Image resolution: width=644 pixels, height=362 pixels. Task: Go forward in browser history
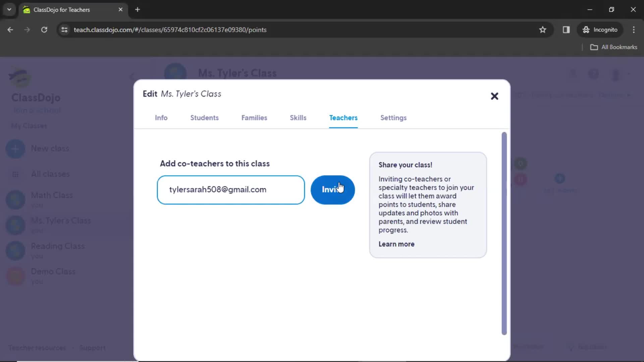(x=27, y=30)
